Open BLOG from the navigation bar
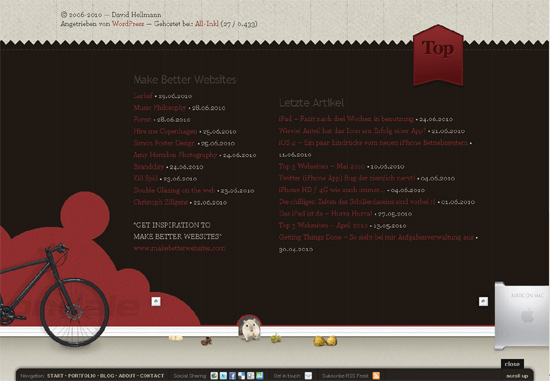The width and height of the screenshot is (550, 381). coord(107,376)
